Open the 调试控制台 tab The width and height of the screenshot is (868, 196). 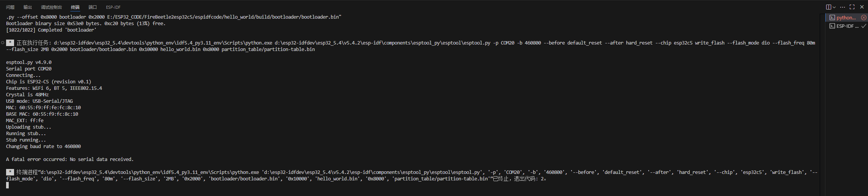(x=51, y=7)
